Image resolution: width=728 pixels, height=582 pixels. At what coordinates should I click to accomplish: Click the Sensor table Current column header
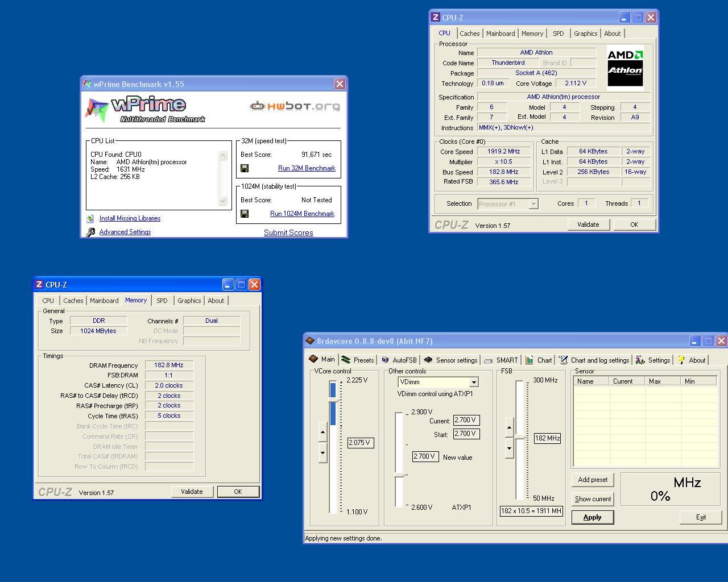coord(628,381)
